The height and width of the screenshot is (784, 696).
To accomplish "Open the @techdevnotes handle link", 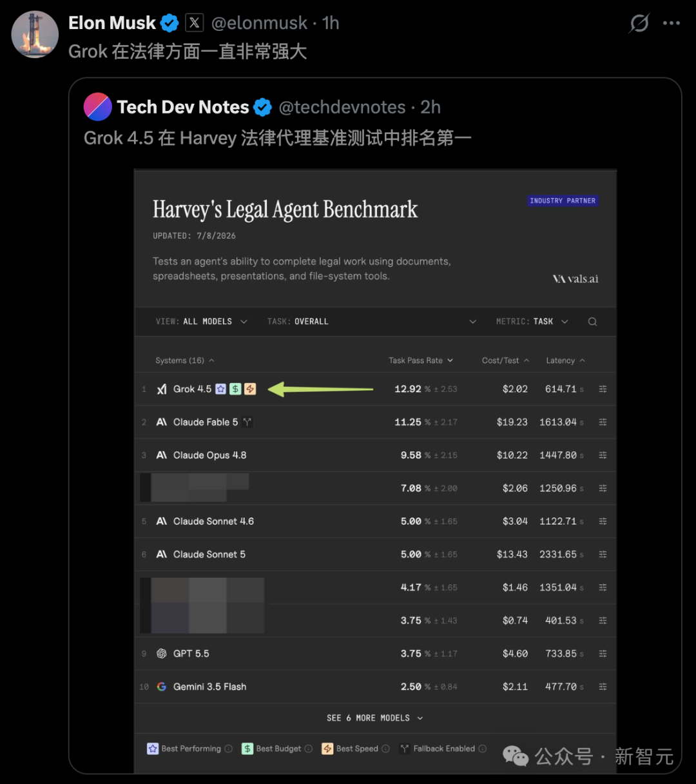I will [x=342, y=107].
